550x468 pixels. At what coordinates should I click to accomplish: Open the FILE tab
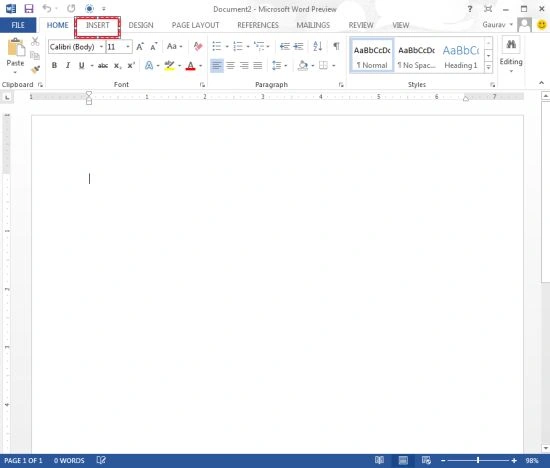(18, 25)
